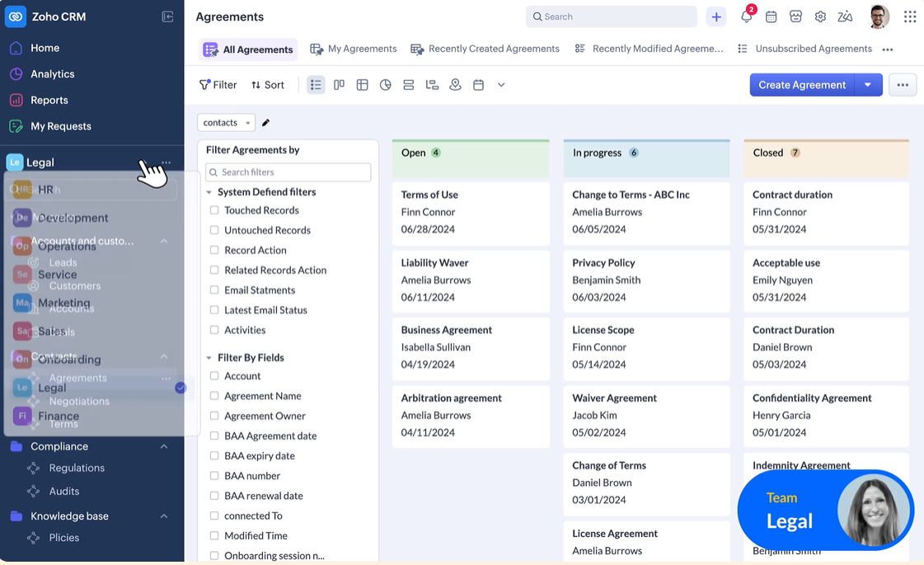Open the Privacy Policy agreement card

[x=646, y=280]
